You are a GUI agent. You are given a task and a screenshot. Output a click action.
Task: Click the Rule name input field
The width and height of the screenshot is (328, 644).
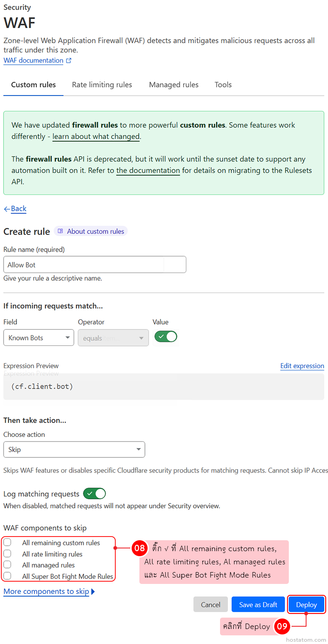(95, 265)
